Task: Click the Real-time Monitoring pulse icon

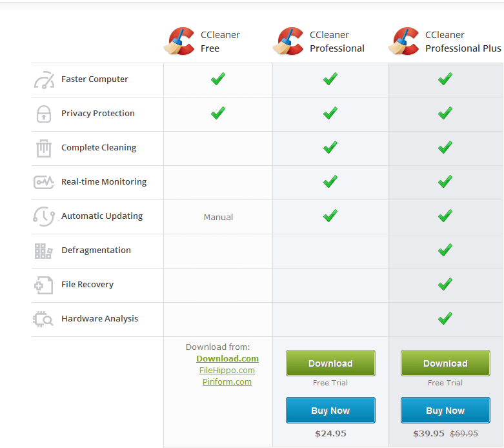Action: (x=44, y=182)
